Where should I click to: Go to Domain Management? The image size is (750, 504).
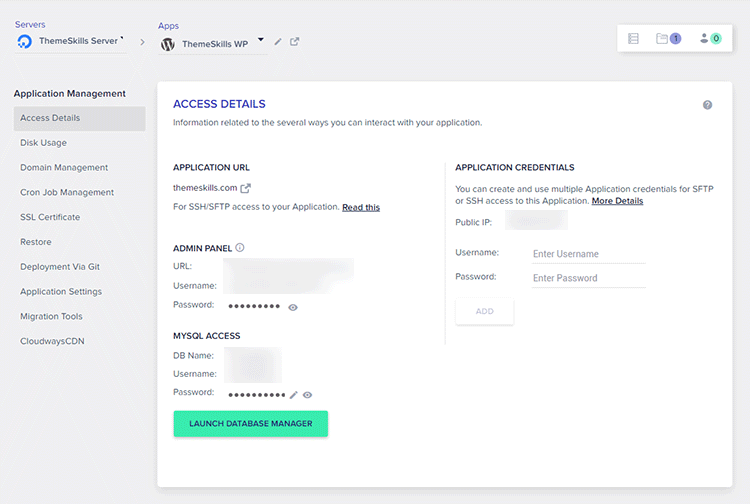point(64,167)
